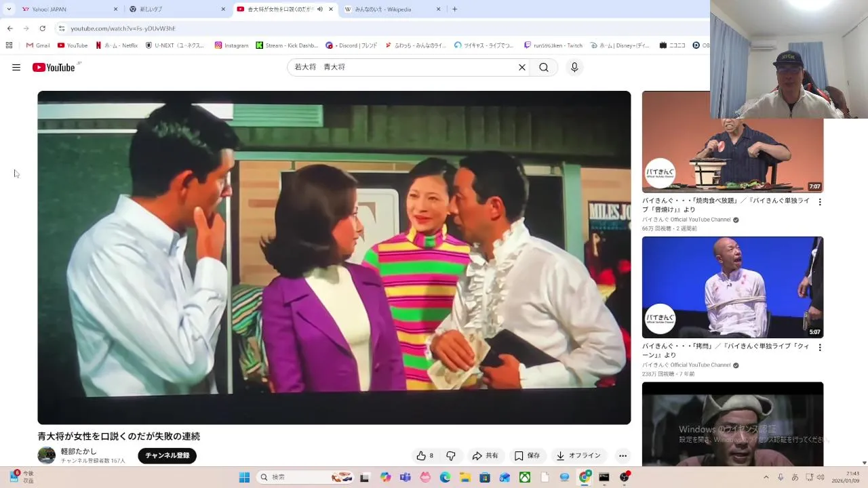
Task: Switch to the Yahoo! JAPAN tab
Action: pyautogui.click(x=66, y=9)
